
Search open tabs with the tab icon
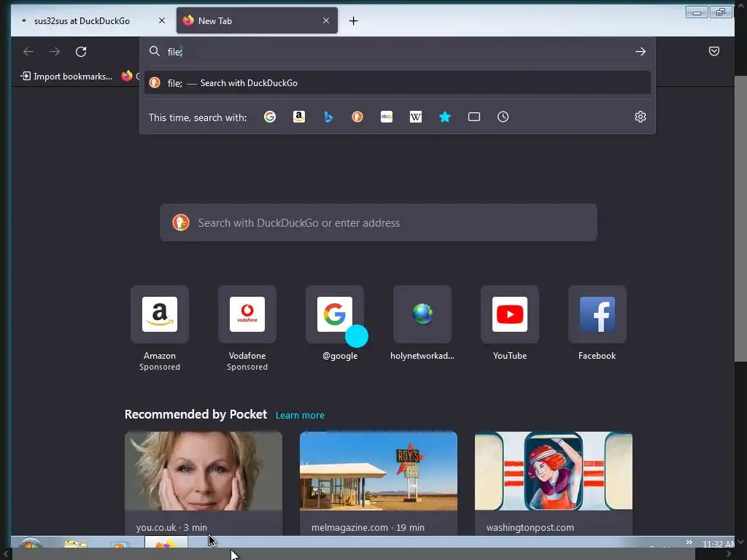click(x=474, y=117)
